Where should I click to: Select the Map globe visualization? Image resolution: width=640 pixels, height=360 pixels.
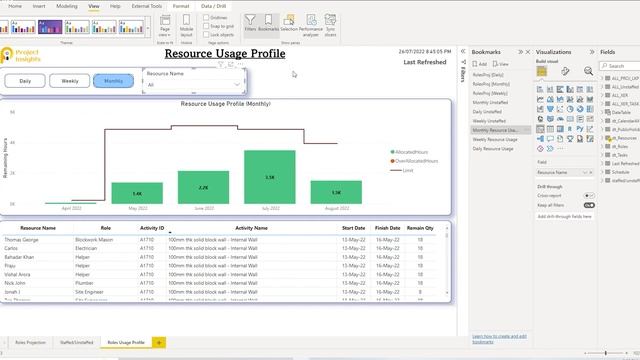click(x=540, y=119)
